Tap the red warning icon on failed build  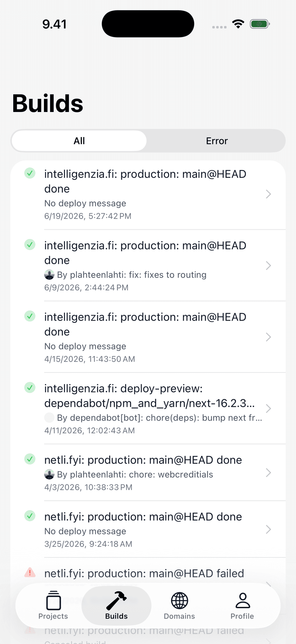click(30, 572)
